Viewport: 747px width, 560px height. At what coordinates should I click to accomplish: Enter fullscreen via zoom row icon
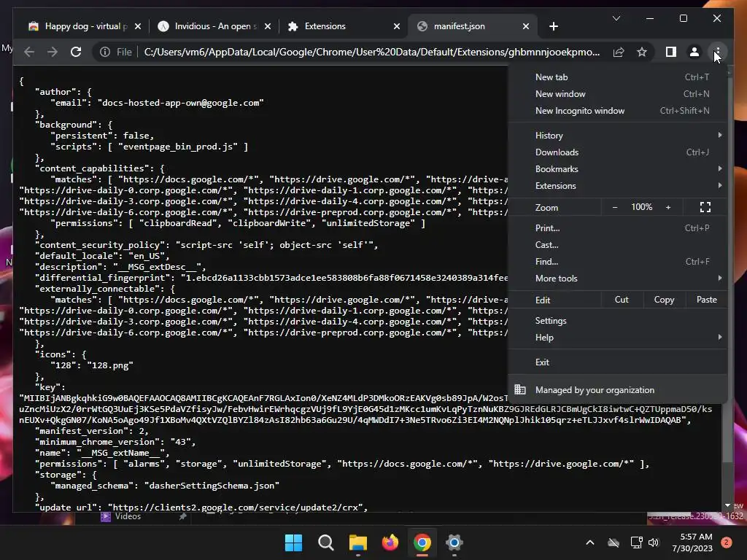705,207
